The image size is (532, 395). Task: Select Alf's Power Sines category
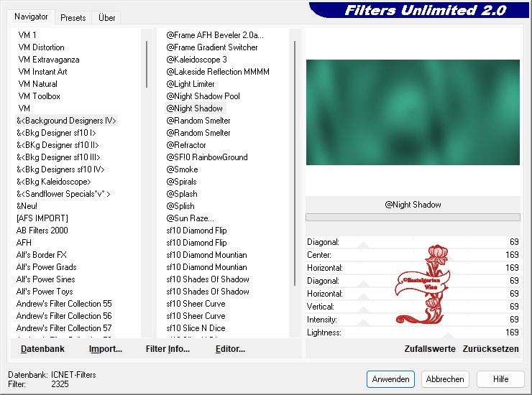click(46, 279)
